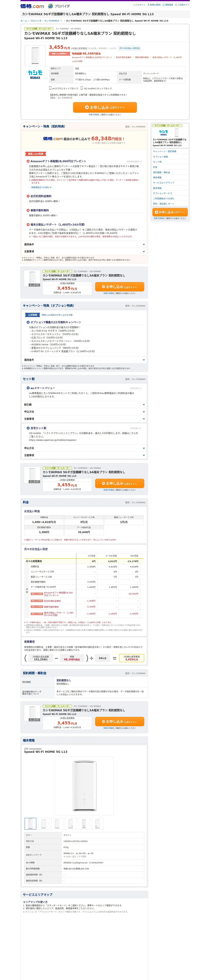
Task: Open 新規ID登録 in the top bar
Action: pyautogui.click(x=154, y=5)
